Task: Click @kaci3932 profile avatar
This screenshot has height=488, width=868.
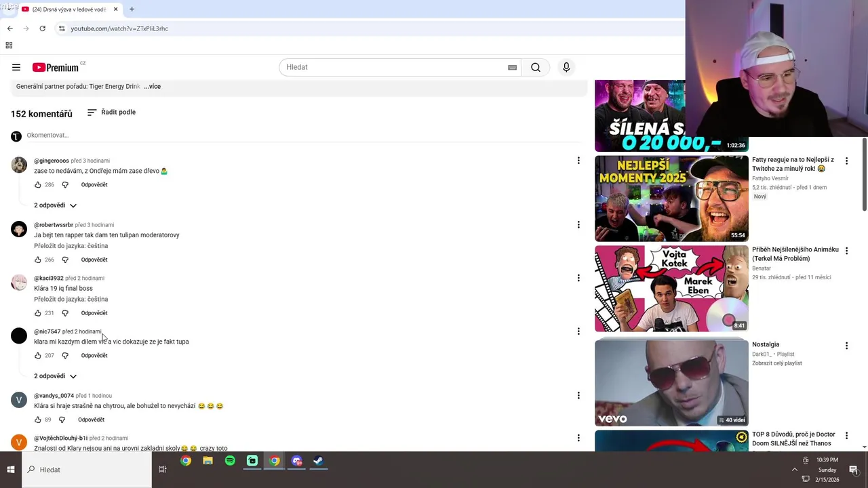Action: [19, 283]
